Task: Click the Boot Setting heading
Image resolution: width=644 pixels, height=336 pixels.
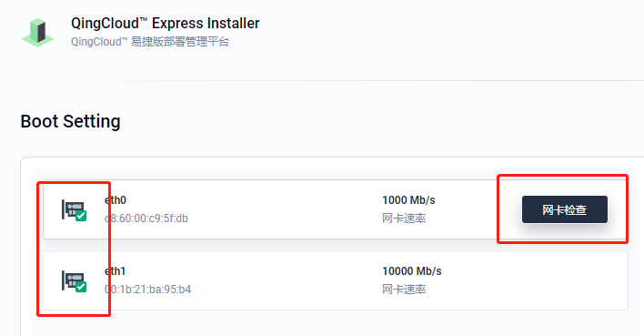Action: [x=70, y=121]
